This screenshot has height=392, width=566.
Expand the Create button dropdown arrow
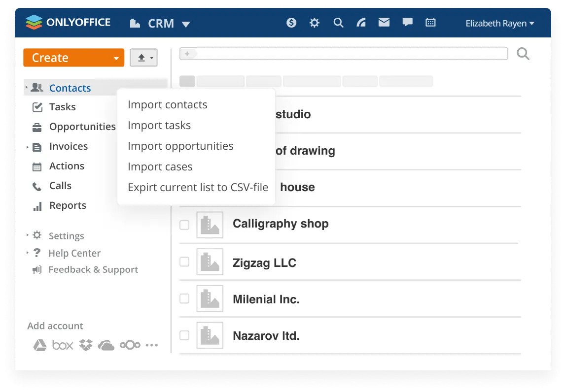(x=116, y=58)
